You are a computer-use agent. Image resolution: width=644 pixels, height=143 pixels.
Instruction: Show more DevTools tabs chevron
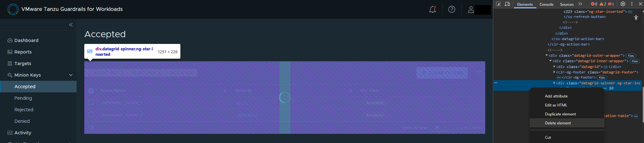tap(580, 4)
